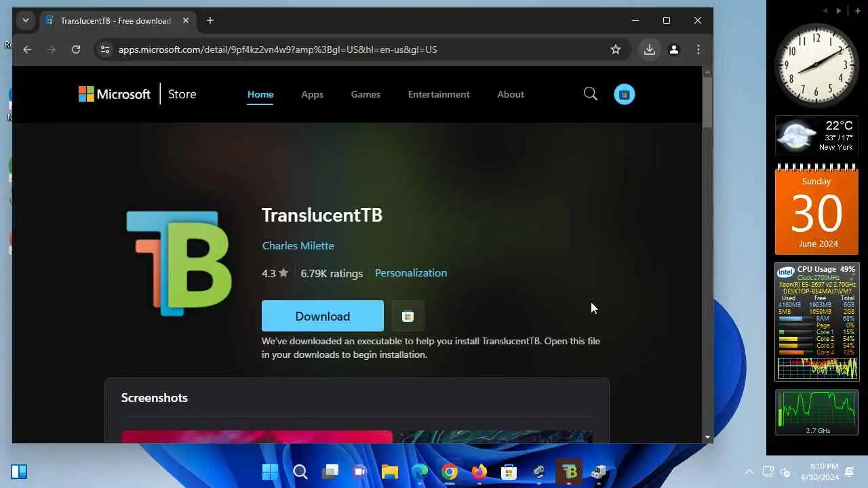Open the widgets icon at taskbar left corner
The width and height of the screenshot is (868, 488).
[19, 472]
